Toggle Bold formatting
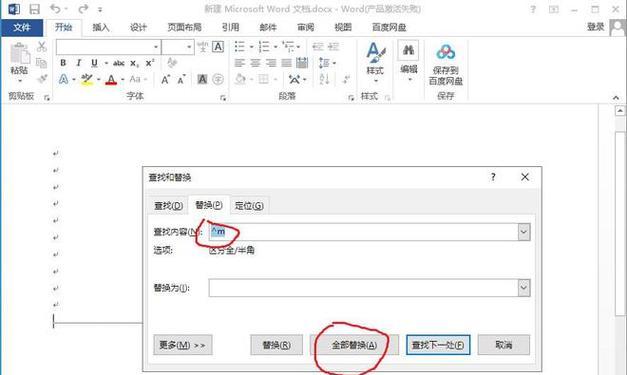This screenshot has height=375, width=627. pos(63,63)
